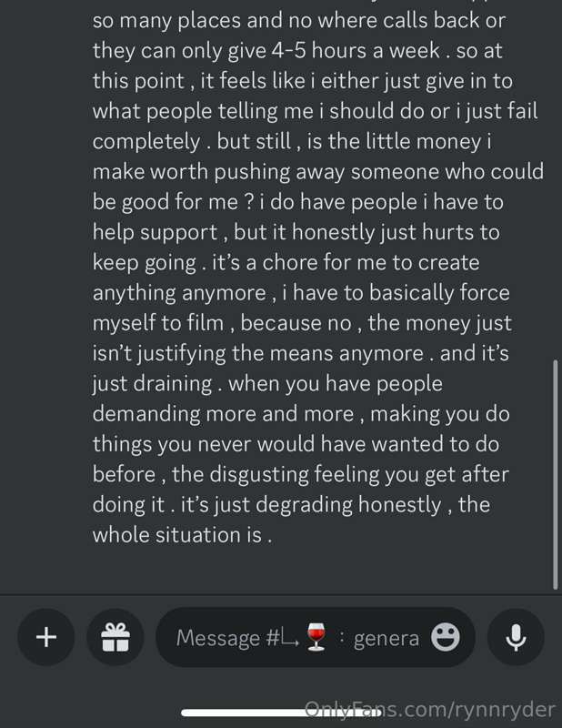Screen dimensions: 562x728
Task: Start voice message with microphone icon
Action: point(516,637)
